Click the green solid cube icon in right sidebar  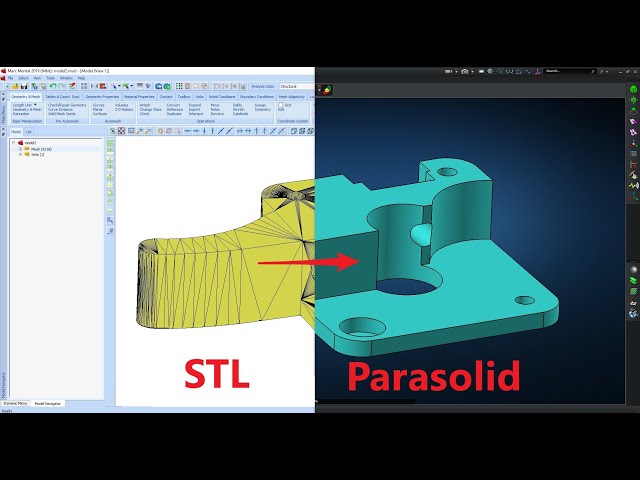click(x=633, y=89)
